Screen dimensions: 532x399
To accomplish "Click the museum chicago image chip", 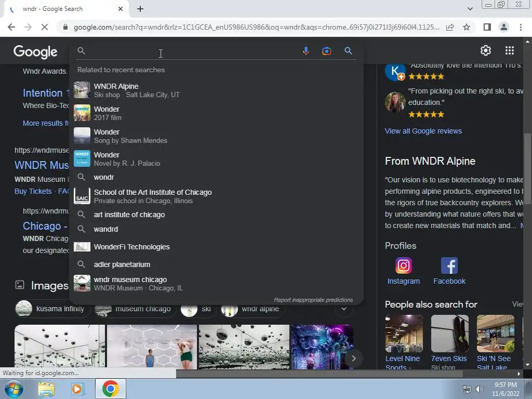I will pos(135,309).
